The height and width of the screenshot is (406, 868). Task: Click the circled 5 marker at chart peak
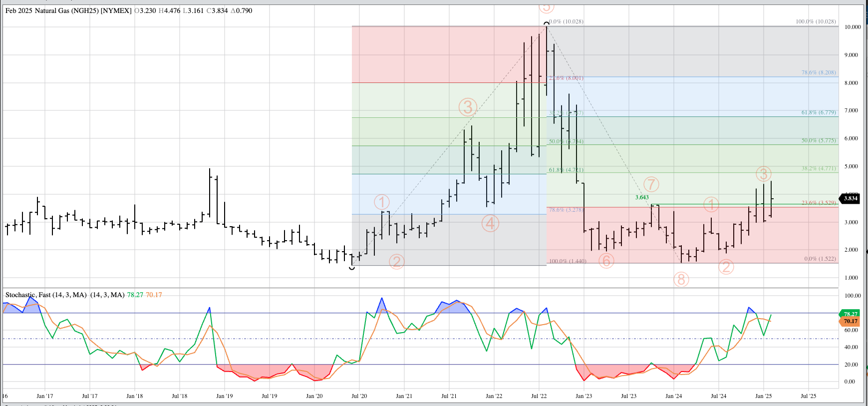click(x=546, y=7)
